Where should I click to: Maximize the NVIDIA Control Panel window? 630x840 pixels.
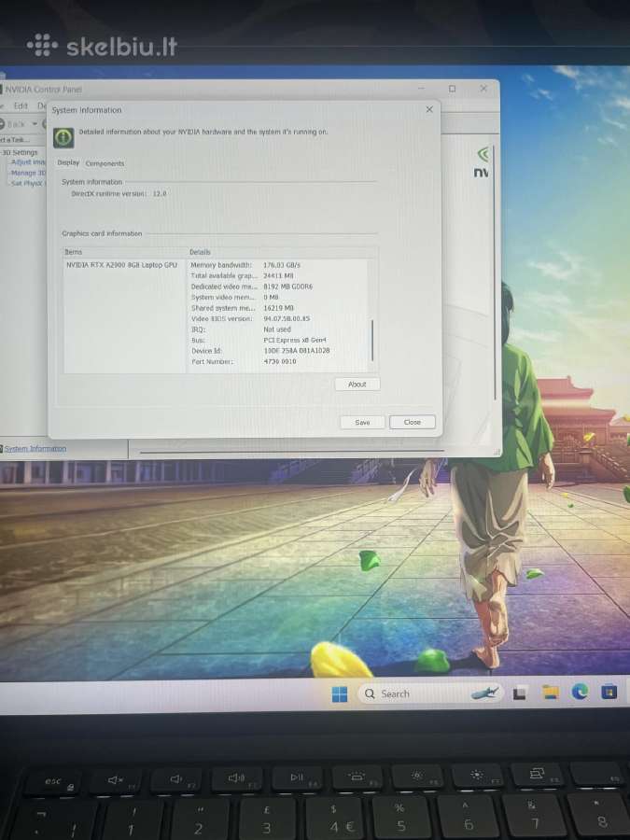tap(452, 89)
